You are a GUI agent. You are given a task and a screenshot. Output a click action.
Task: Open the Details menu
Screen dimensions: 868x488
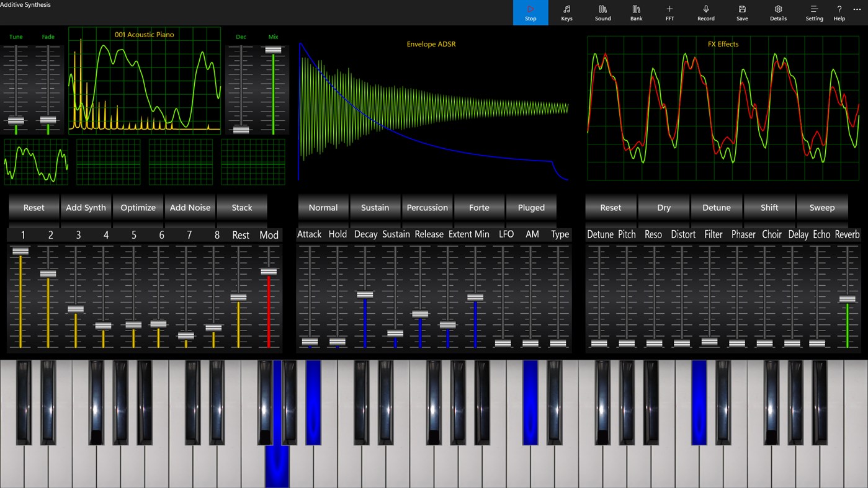tap(777, 12)
